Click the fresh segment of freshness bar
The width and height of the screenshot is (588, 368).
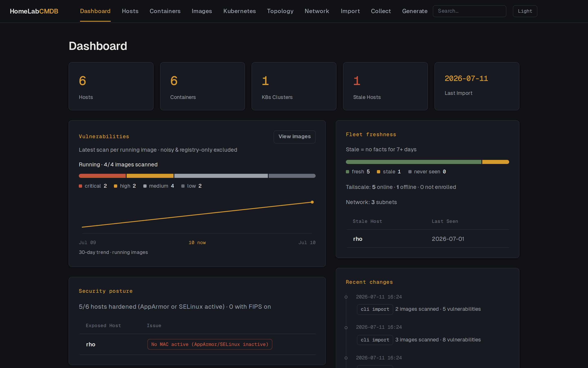tap(414, 162)
